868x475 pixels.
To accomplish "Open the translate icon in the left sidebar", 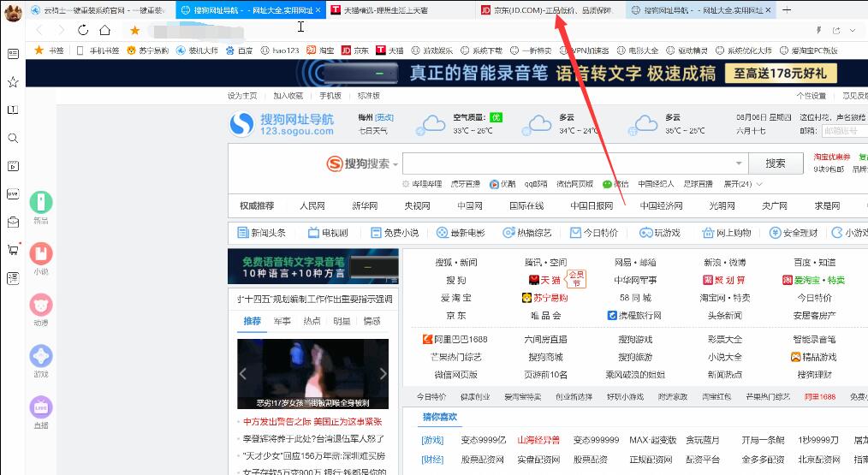I will pos(13,278).
